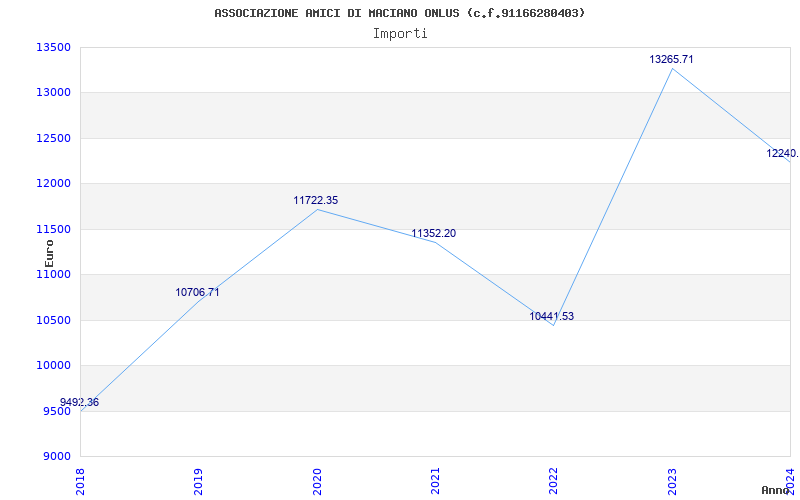Screen dimensions: 800x500
Task: Click y-axis value 11500
Action: click(53, 230)
